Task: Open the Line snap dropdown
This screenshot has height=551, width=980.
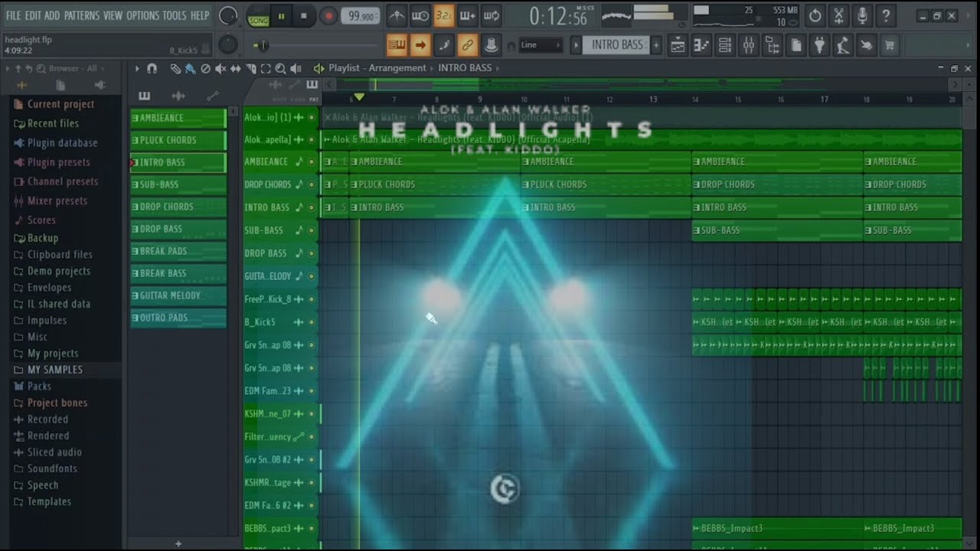Action: point(541,45)
